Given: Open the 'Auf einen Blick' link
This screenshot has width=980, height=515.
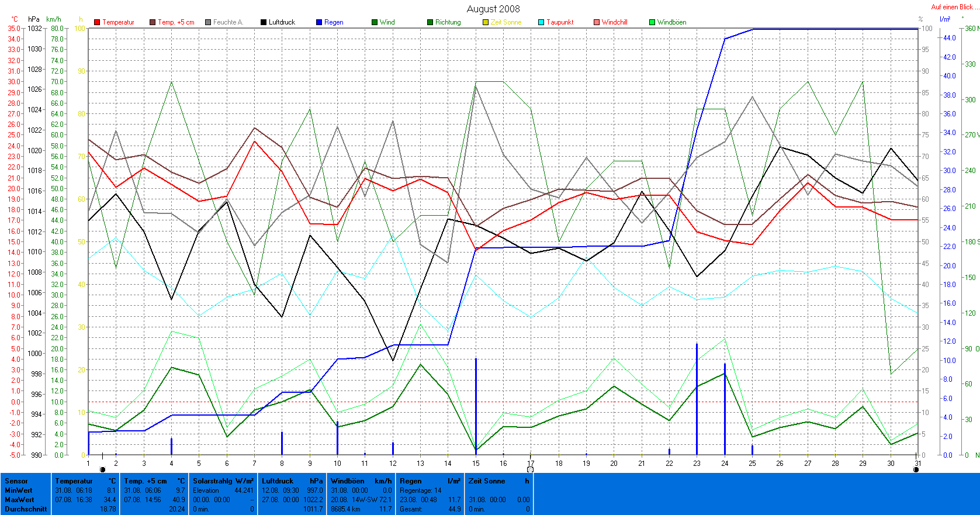Looking at the screenshot, I should pyautogui.click(x=951, y=7).
